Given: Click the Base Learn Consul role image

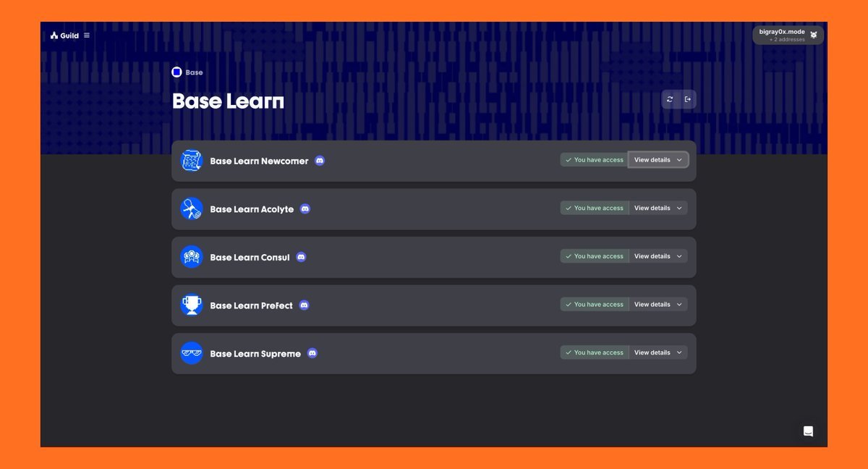Looking at the screenshot, I should pyautogui.click(x=192, y=257).
